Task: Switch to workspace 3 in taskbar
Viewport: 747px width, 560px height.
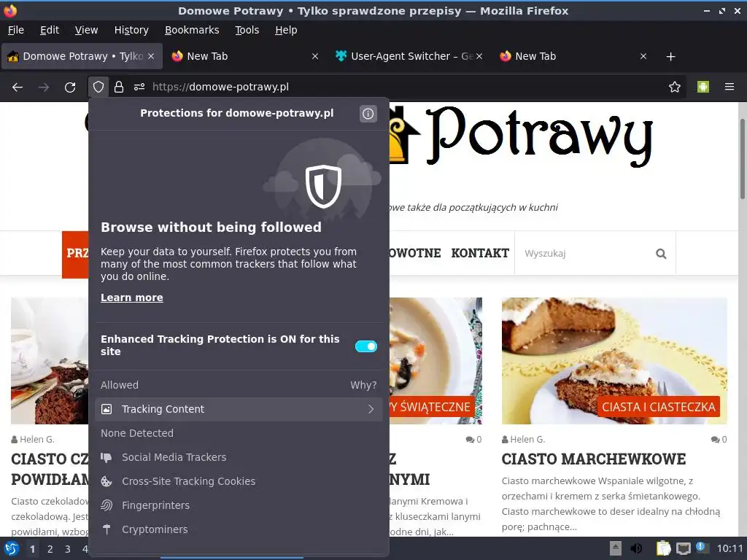Action: (x=68, y=549)
